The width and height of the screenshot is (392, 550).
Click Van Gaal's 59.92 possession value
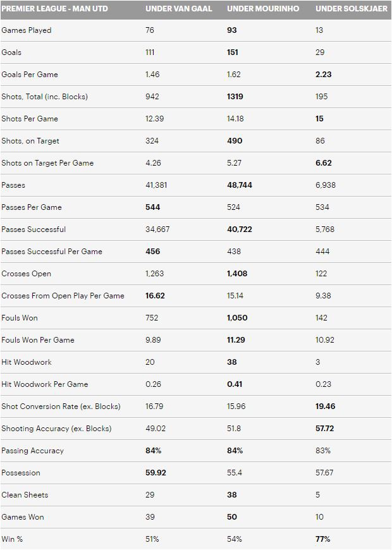pos(156,473)
